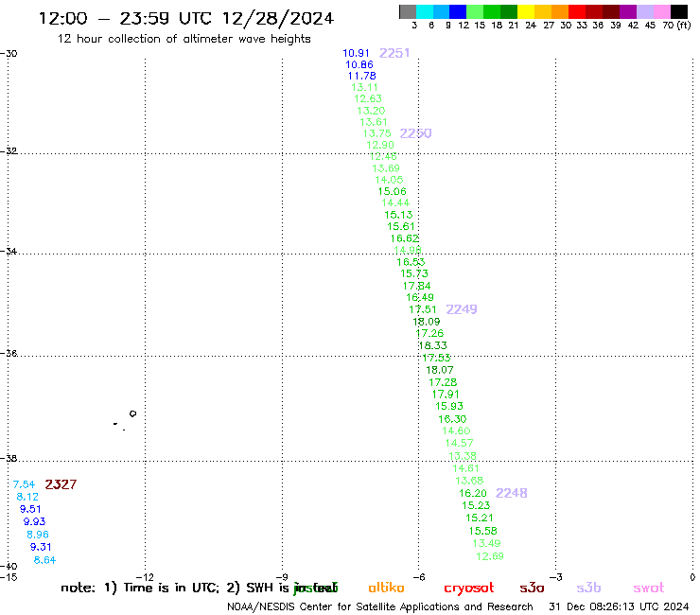Click wave height value 14.57

click(x=459, y=443)
